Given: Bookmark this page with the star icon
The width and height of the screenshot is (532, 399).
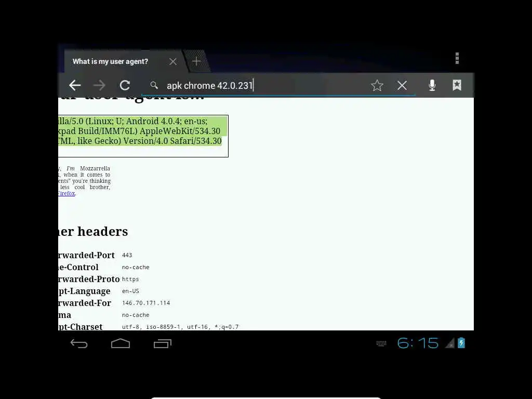Looking at the screenshot, I should pyautogui.click(x=377, y=85).
